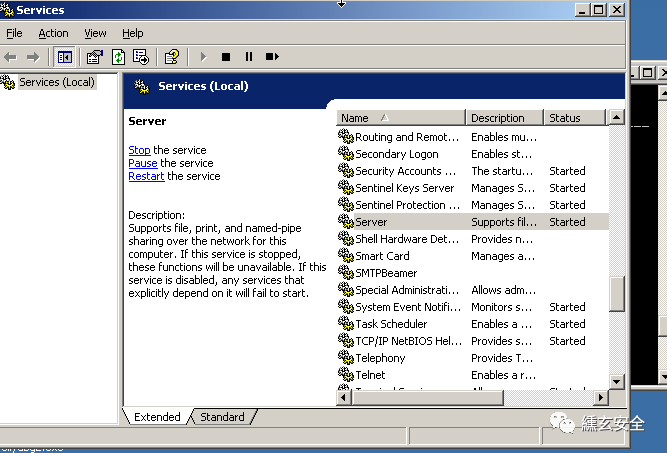Select the Security Accounts service icon
This screenshot has height=453, width=667.
[346, 171]
